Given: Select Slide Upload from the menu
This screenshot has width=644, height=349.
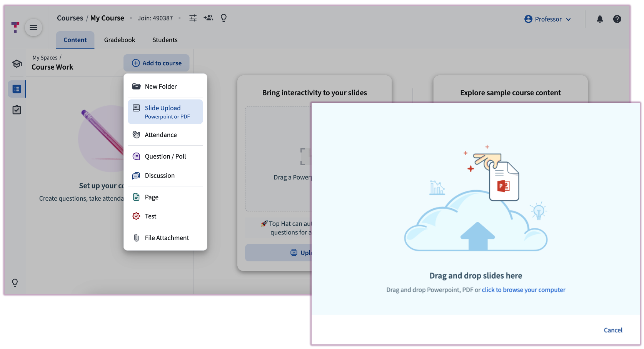Looking at the screenshot, I should (x=165, y=112).
